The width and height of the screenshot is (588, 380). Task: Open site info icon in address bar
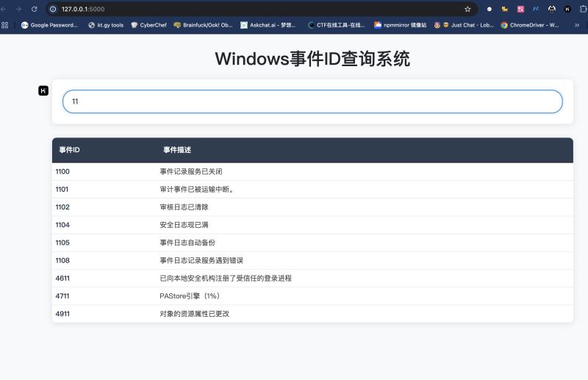point(53,9)
